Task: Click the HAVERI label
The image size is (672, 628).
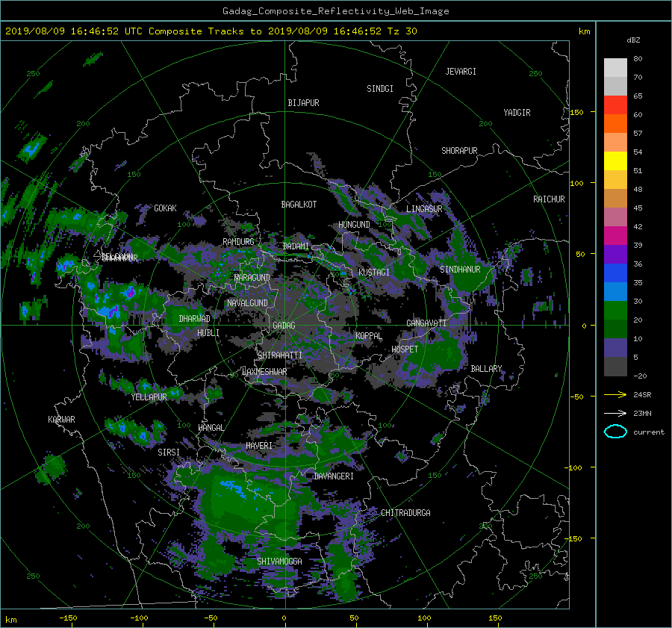Action: point(259,447)
